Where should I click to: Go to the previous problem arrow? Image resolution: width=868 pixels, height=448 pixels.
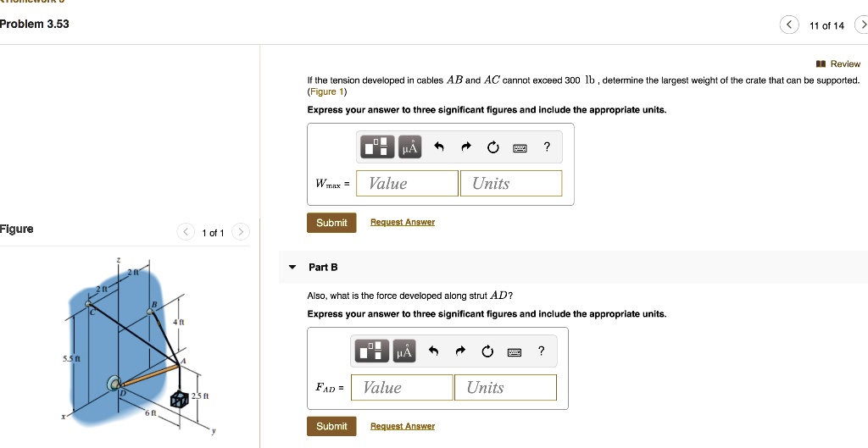coord(788,25)
